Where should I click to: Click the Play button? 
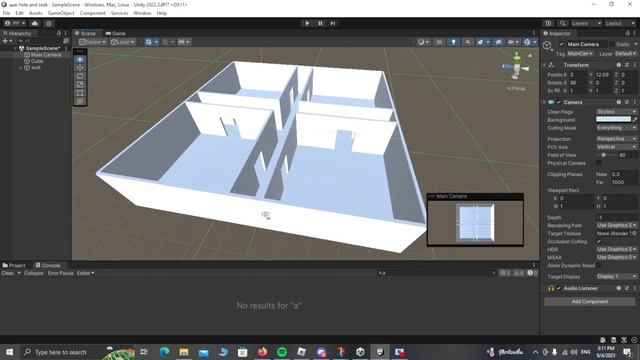(307, 23)
